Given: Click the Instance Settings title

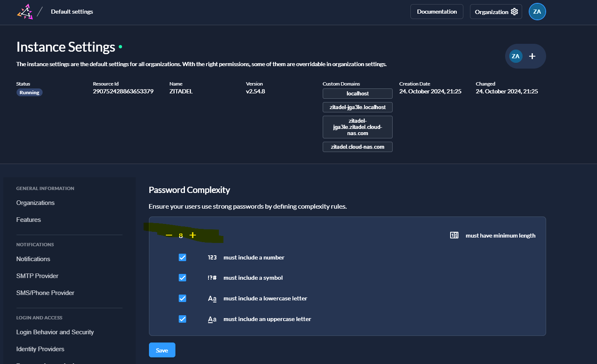Looking at the screenshot, I should 66,47.
